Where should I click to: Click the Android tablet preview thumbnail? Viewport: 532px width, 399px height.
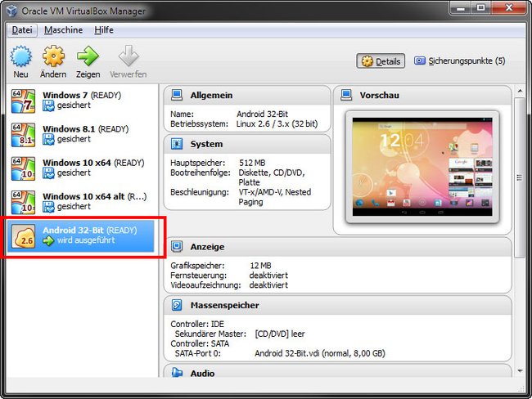422,167
